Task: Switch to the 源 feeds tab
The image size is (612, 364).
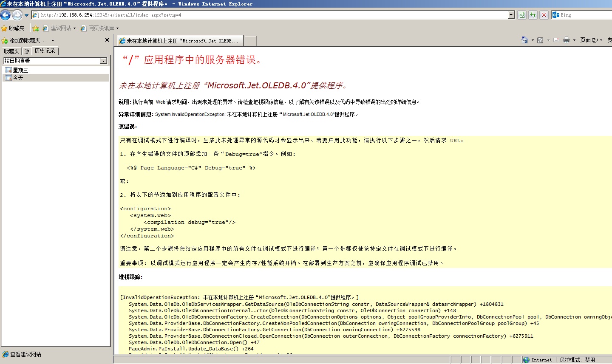Action: point(27,51)
